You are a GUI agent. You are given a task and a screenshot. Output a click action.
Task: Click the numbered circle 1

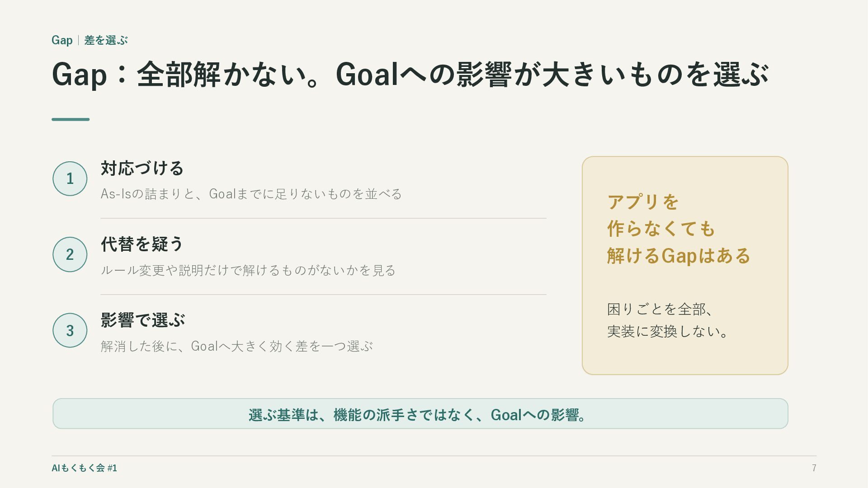70,178
